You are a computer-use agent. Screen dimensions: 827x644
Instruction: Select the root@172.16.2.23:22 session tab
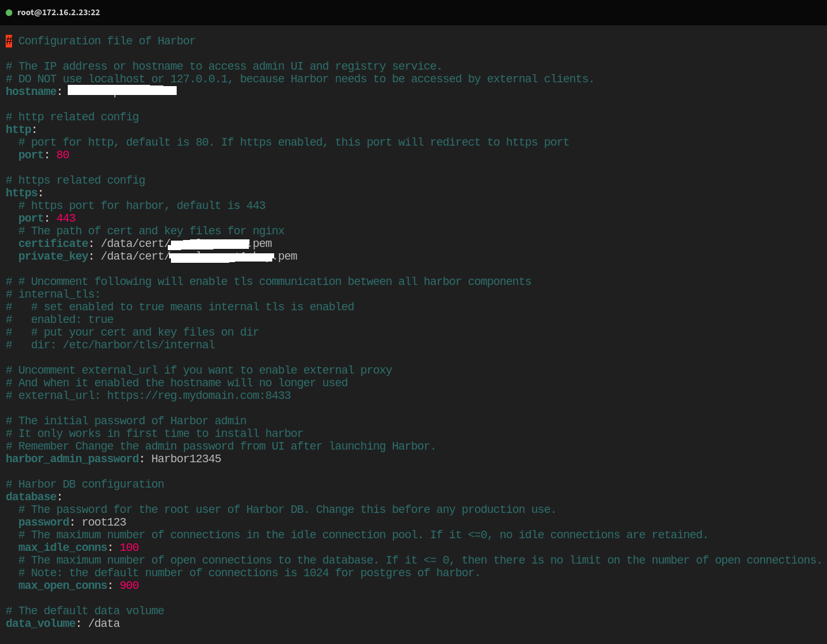pos(58,13)
